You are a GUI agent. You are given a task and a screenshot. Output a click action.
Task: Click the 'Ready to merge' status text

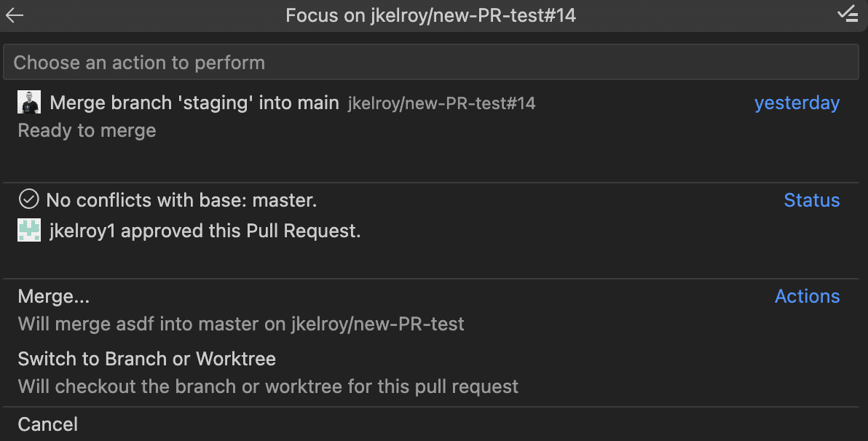click(x=87, y=131)
